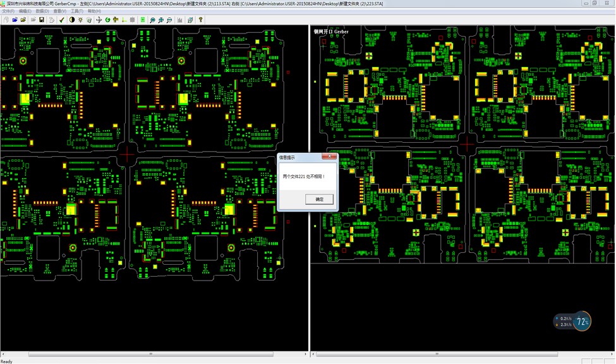The width and height of the screenshot is (616, 364).
Task: Click the four-way move arrows icon
Action: pyautogui.click(x=99, y=20)
